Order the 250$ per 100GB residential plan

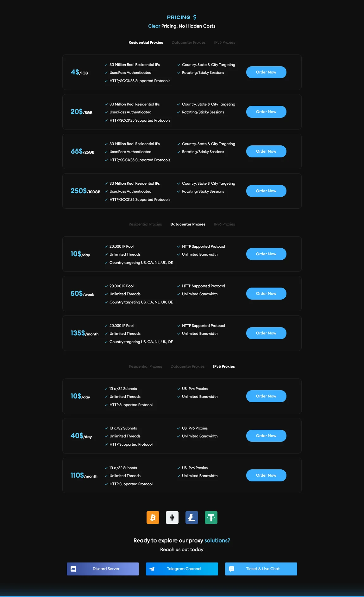(266, 191)
